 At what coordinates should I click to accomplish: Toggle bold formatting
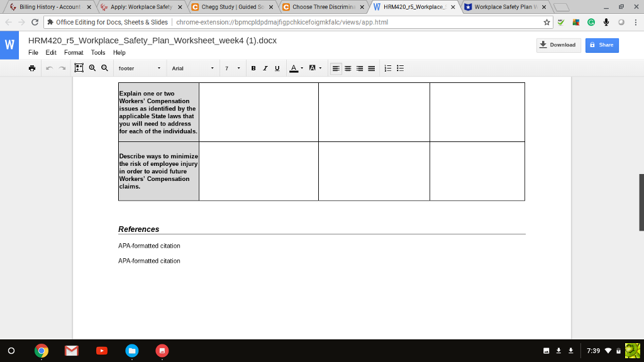[253, 68]
